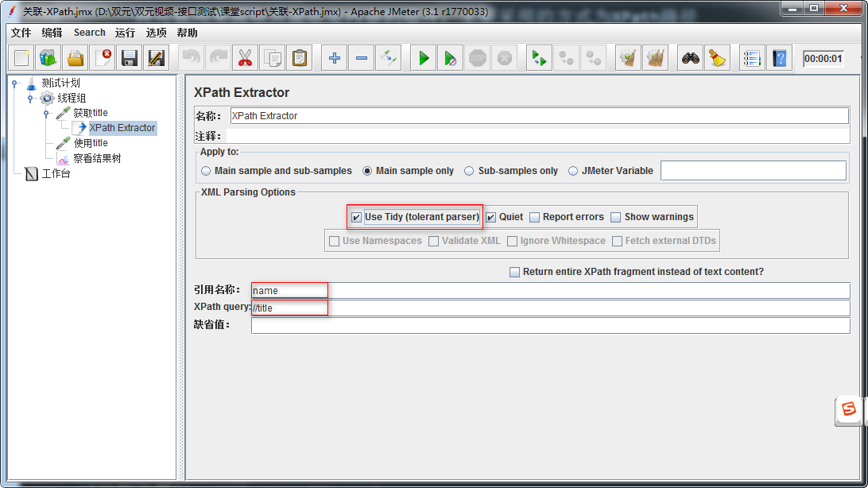The width and height of the screenshot is (868, 488).
Task: Click the binoculars Search icon
Action: tap(690, 58)
